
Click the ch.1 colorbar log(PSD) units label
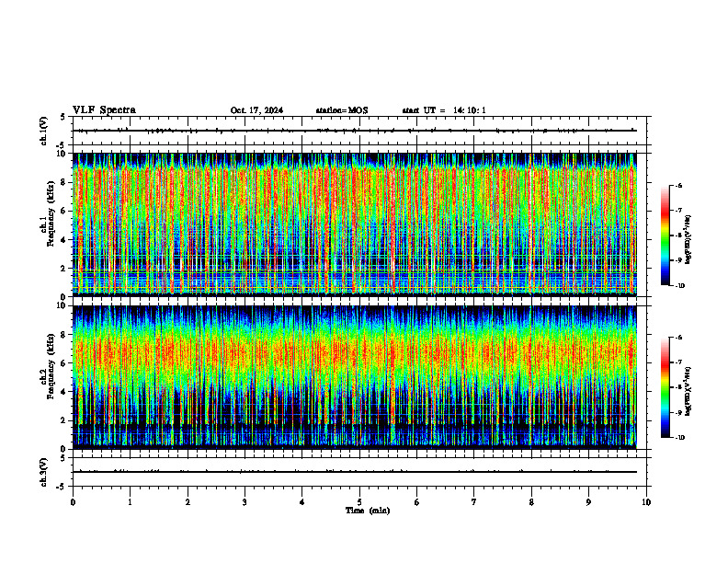click(688, 240)
